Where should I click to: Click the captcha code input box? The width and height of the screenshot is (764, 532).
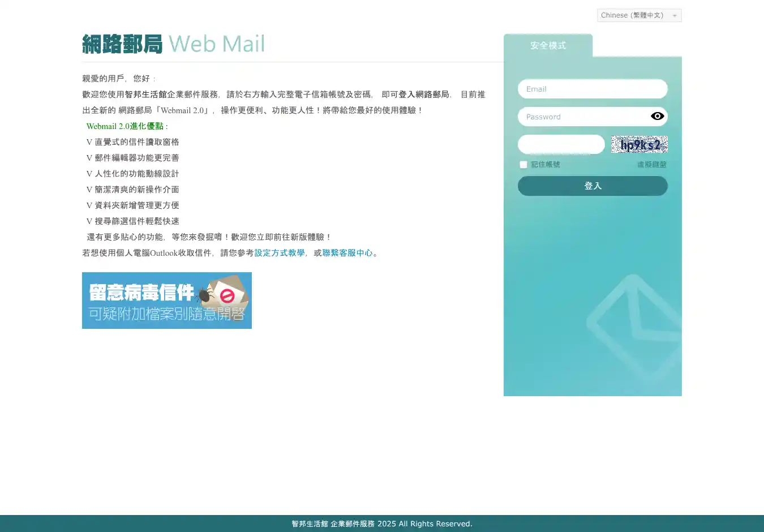(x=561, y=144)
